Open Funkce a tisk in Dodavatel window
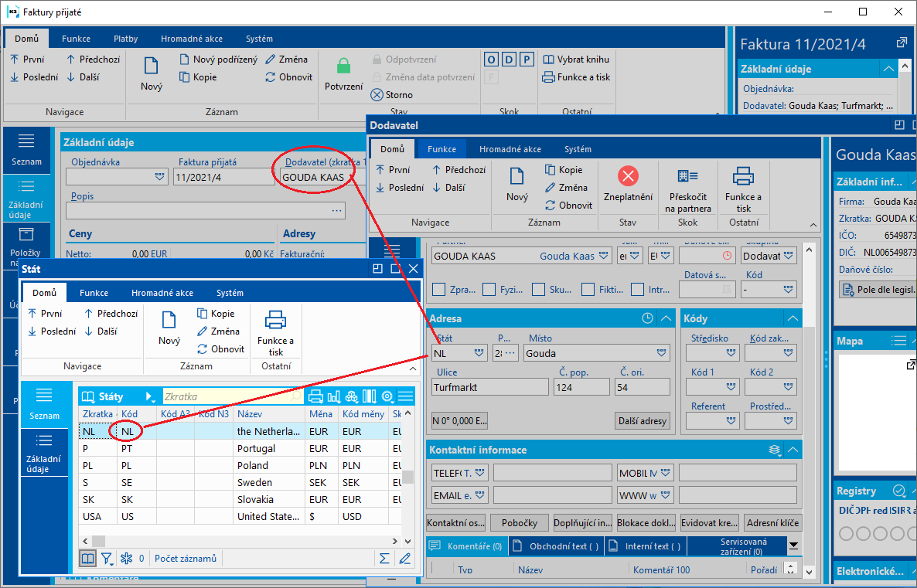This screenshot has height=588, width=917. [743, 176]
